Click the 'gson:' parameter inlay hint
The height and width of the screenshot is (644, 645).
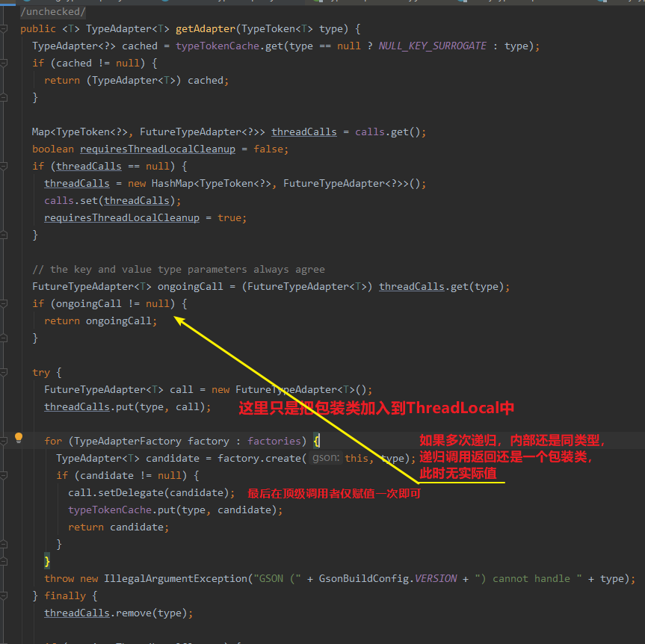(326, 458)
